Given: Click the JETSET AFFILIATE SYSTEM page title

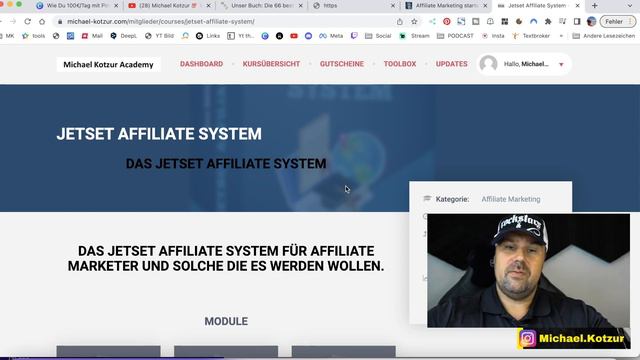Looking at the screenshot, I should point(159,134).
